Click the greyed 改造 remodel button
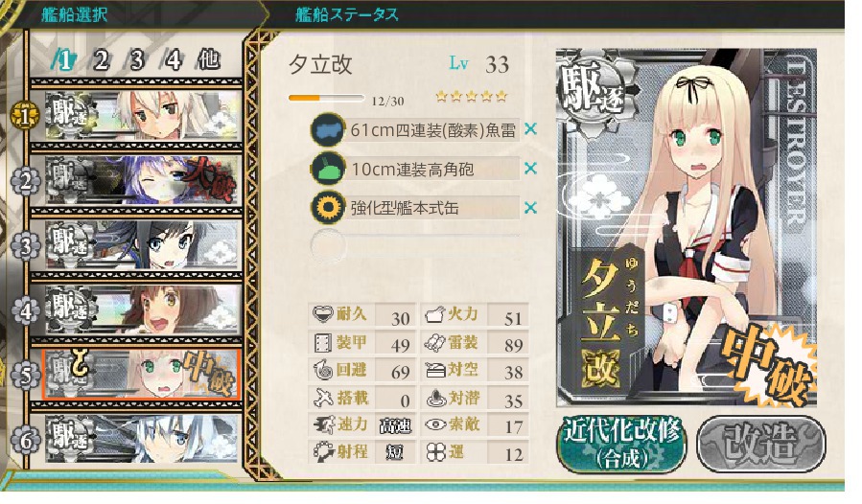 coord(761,443)
